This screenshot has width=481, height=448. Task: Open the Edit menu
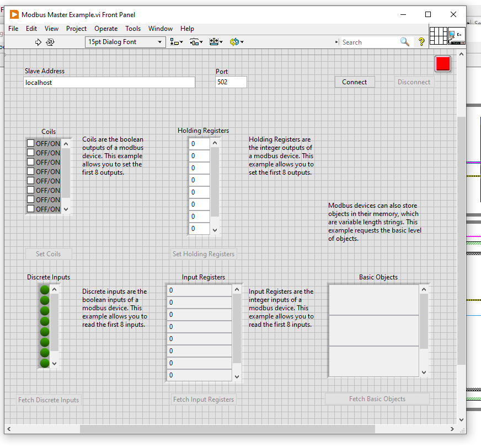click(31, 29)
